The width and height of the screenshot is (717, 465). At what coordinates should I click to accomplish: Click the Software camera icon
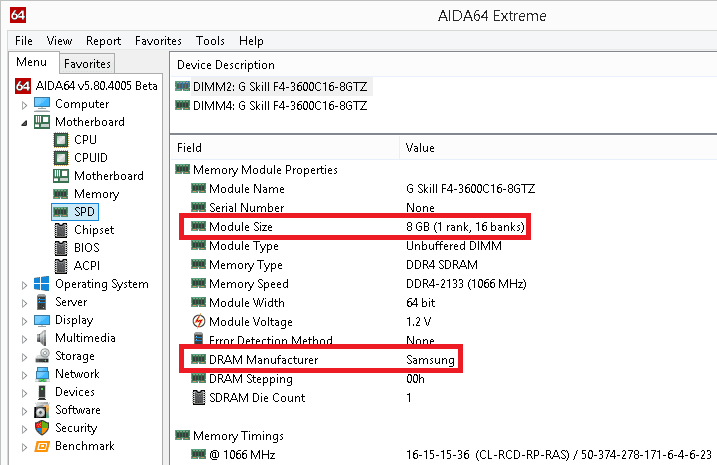(42, 410)
